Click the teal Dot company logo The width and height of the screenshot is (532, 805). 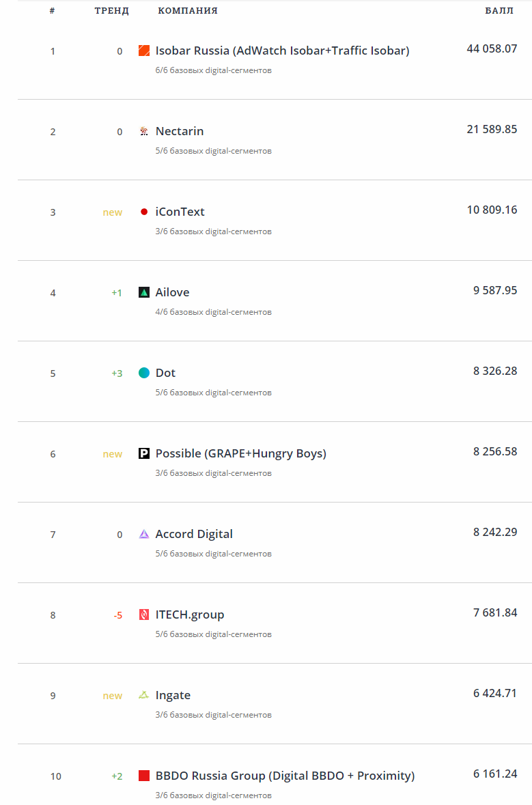coord(144,373)
